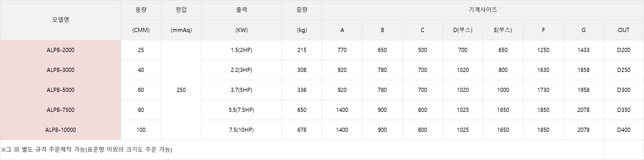Click the 풍량 header cell

pyautogui.click(x=141, y=10)
